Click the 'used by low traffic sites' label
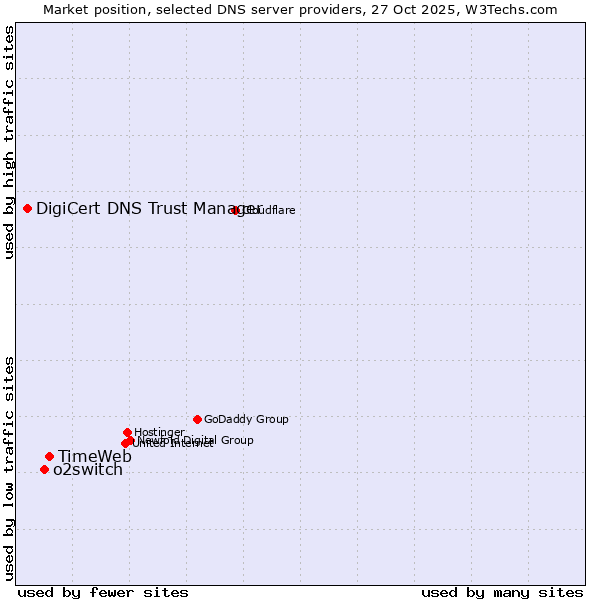The image size is (600, 600). 9,467
